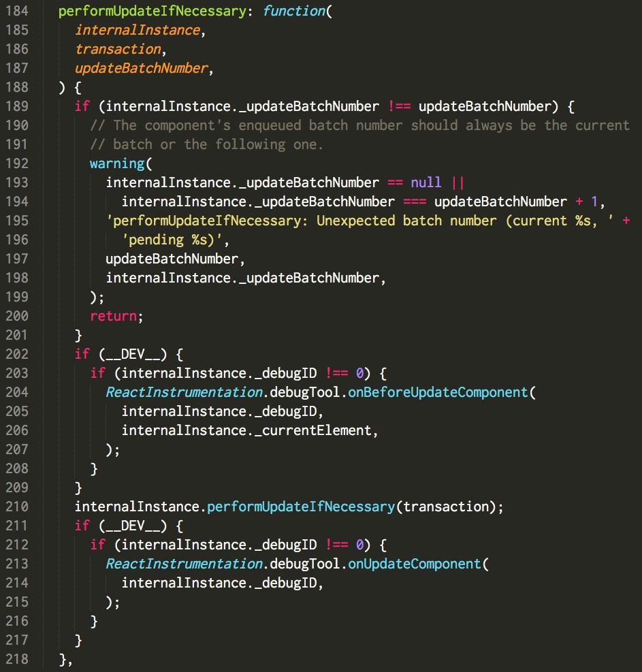Click the comment 'batch or the following one.'

tap(218, 144)
